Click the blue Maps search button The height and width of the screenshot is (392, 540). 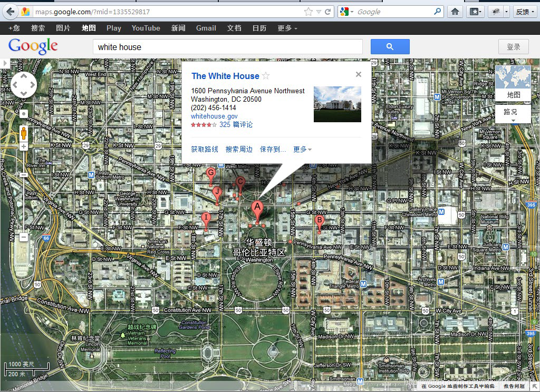(390, 46)
